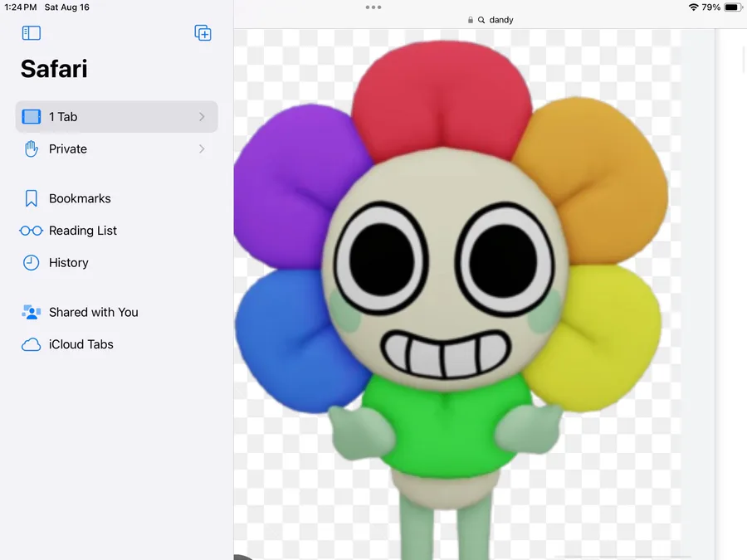This screenshot has height=560, width=747.
Task: Click the Bookmarks icon
Action: tap(32, 198)
